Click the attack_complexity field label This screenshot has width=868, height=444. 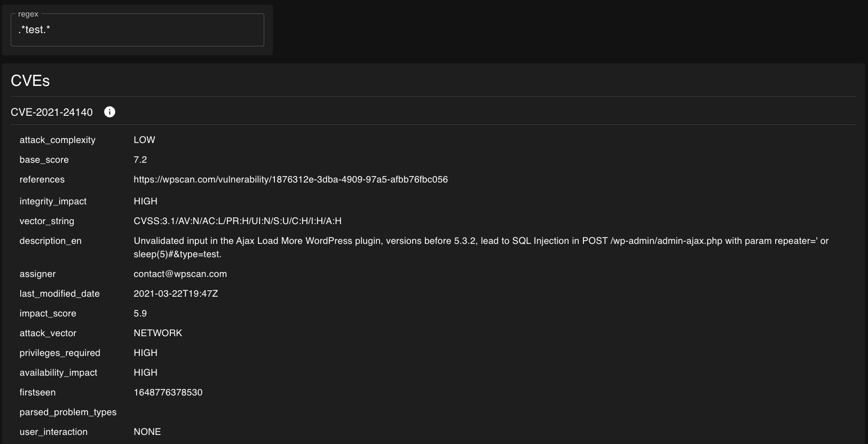pos(58,140)
